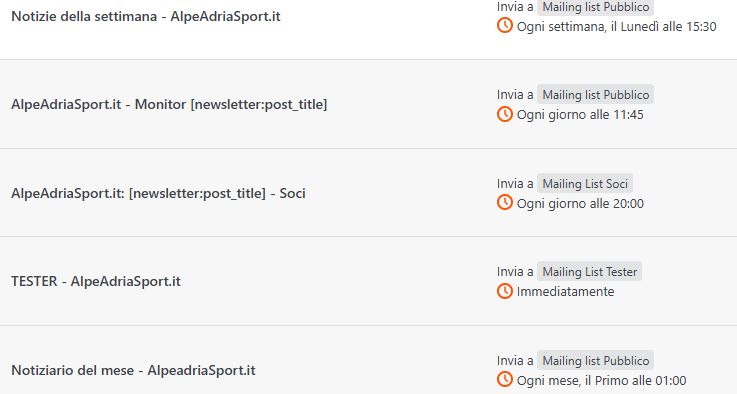Open the newsletter titled with '- Soci'
The width and height of the screenshot is (737, 394).
[x=158, y=193]
